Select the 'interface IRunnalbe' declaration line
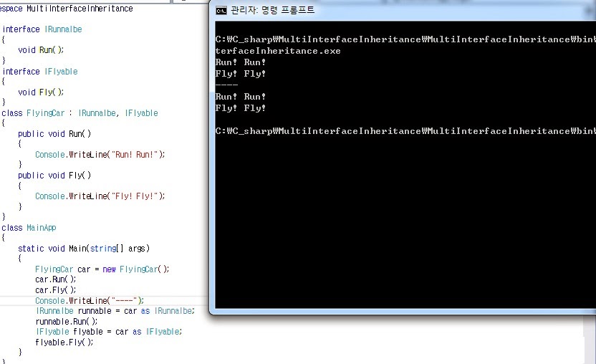Screen dimensions: 596x364 point(42,29)
